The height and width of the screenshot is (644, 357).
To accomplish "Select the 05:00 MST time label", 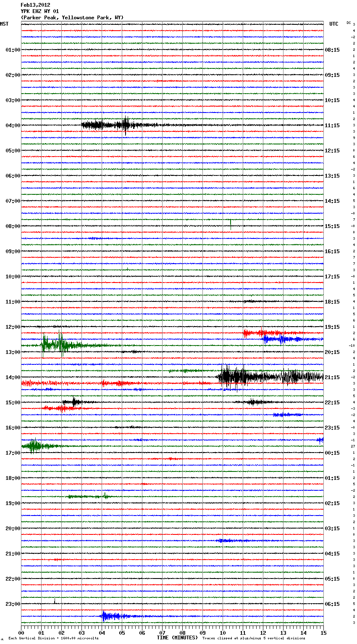I will coord(13,151).
